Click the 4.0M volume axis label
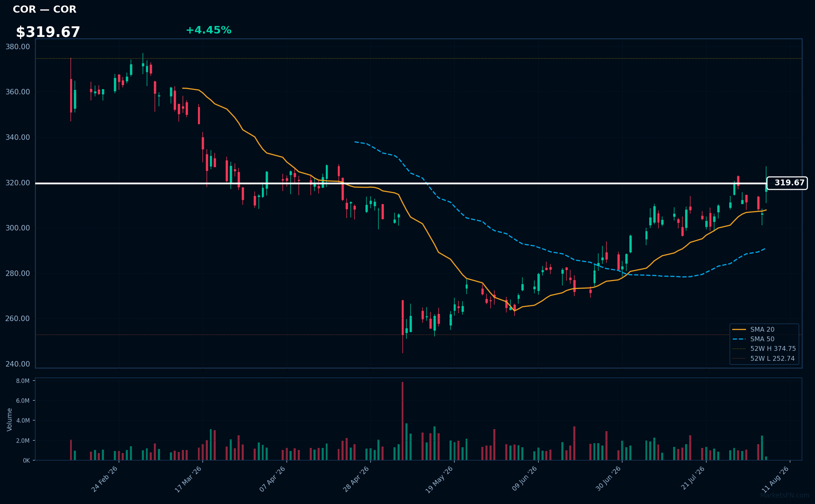This screenshot has height=504, width=815. 23,420
